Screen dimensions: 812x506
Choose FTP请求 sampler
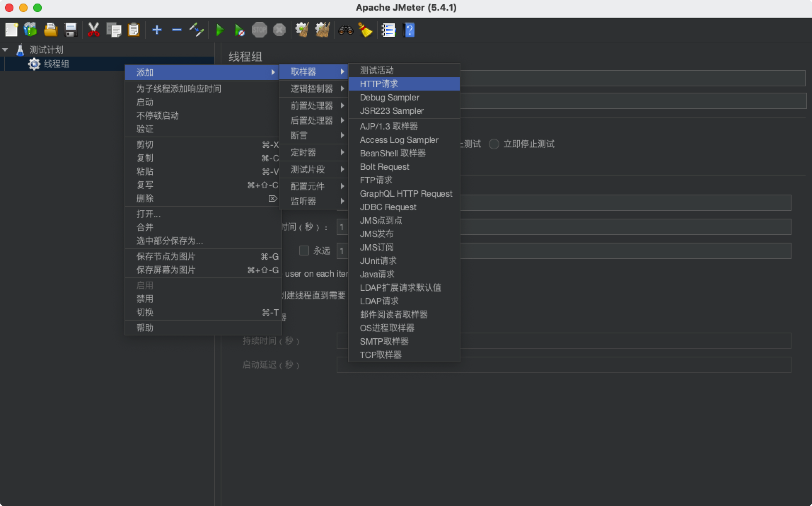pyautogui.click(x=404, y=180)
